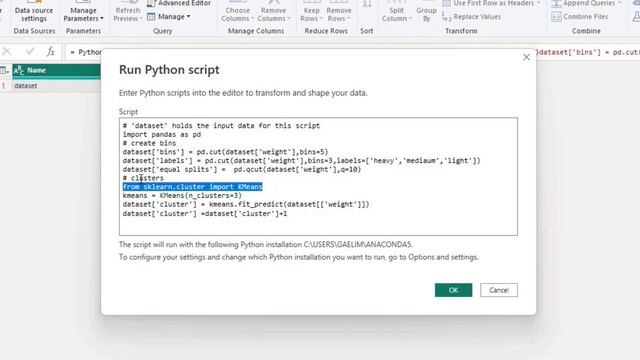
Task: Click the kmeans.fit_predict line
Action: pos(246,204)
